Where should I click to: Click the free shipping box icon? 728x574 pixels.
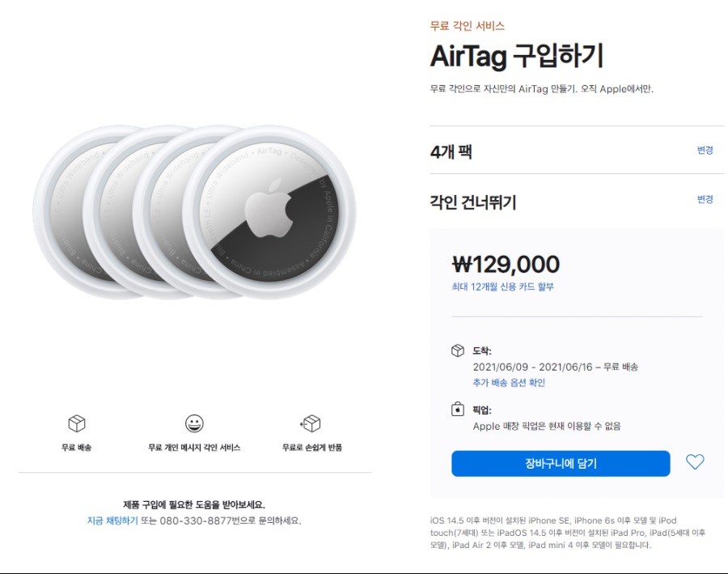click(77, 423)
